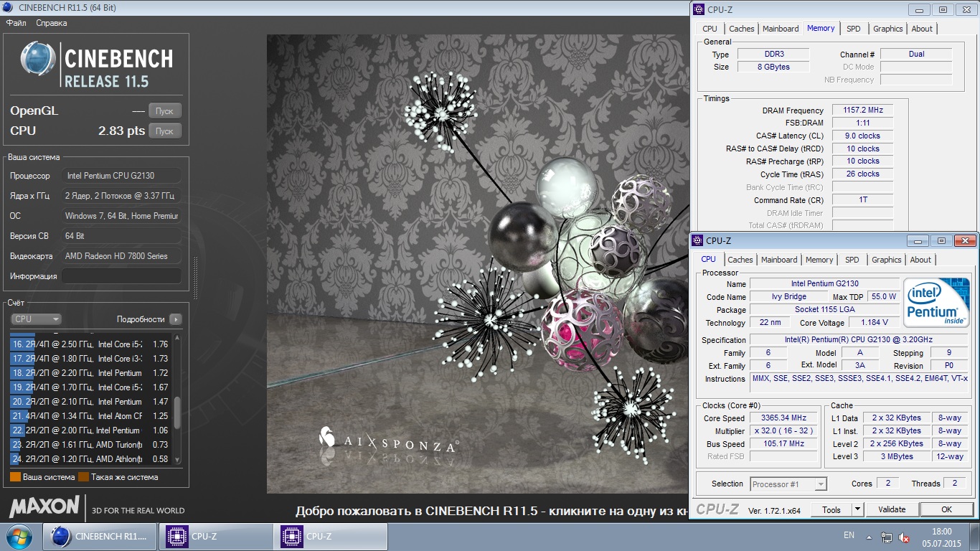Click the Cinebench sphere logo in the header
Image resolution: width=980 pixels, height=551 pixels.
pos(38,60)
